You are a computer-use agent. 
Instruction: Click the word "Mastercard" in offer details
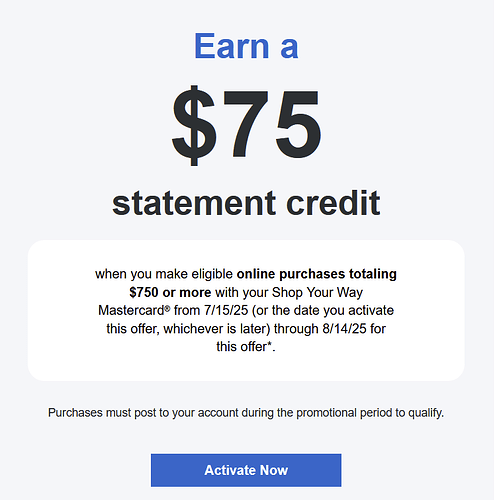pyautogui.click(x=131, y=310)
